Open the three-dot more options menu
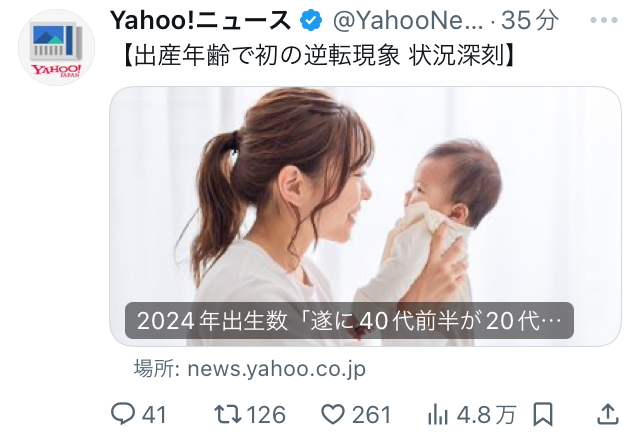640x436 pixels. coord(604,20)
